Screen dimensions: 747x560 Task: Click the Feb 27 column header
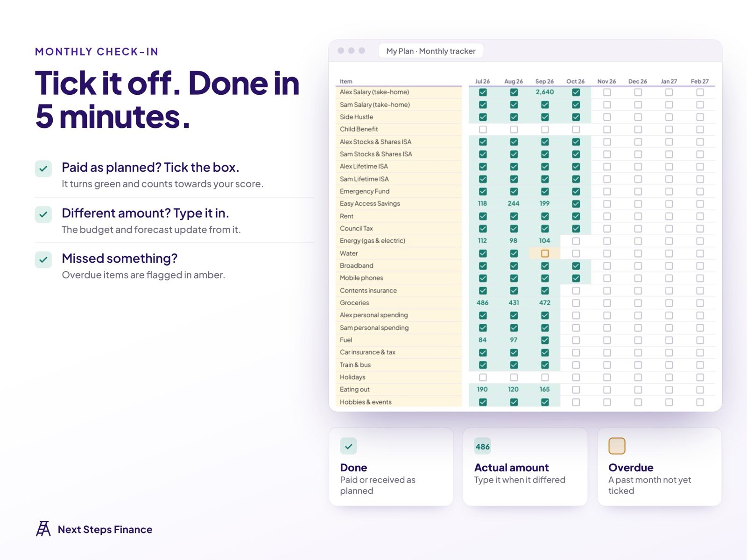[700, 81]
